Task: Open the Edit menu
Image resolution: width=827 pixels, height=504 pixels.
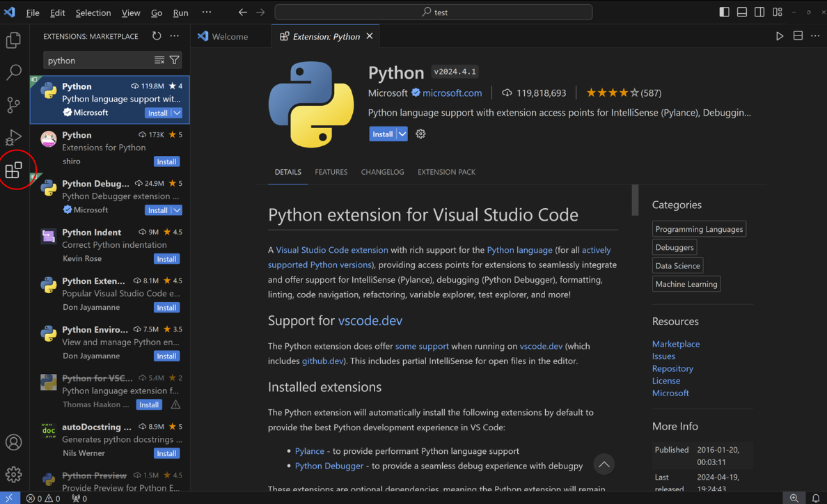Action: 58,13
